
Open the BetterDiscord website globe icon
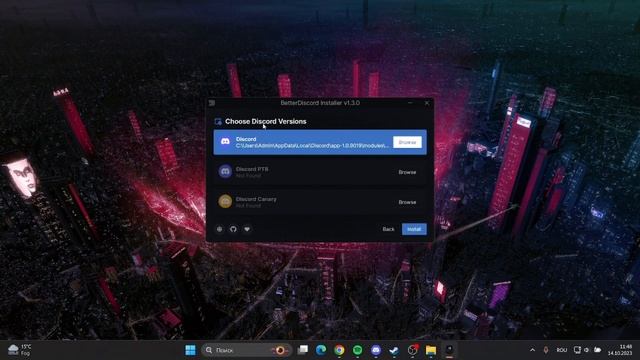tap(220, 229)
